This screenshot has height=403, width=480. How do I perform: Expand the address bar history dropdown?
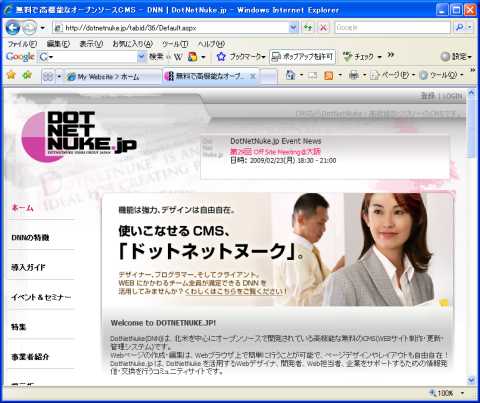point(293,28)
